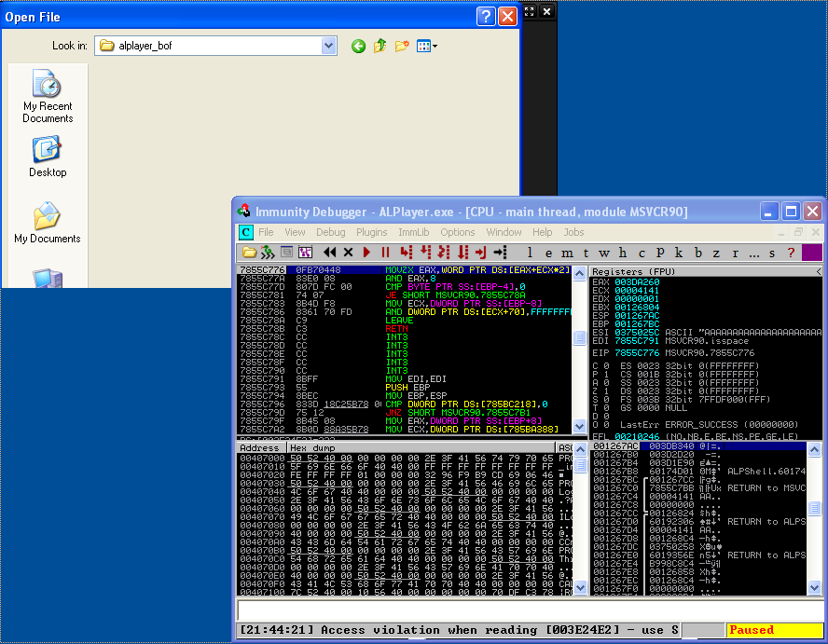The width and height of the screenshot is (828, 644).
Task: Toggle Registers (FPU) header view
Action: 706,271
